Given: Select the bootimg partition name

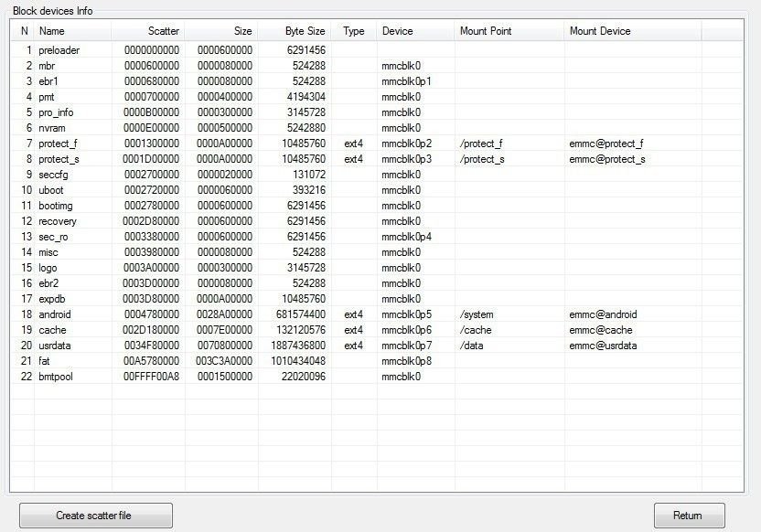Looking at the screenshot, I should [56, 206].
